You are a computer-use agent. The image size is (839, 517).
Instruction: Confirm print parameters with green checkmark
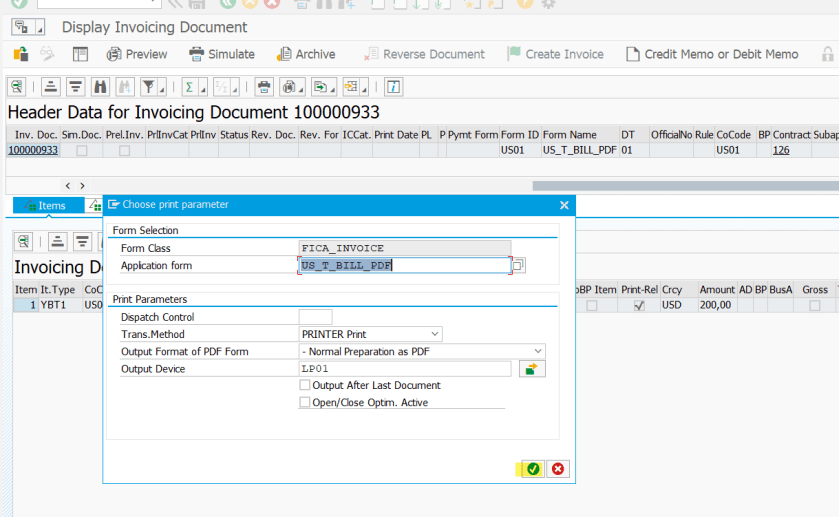coord(533,468)
